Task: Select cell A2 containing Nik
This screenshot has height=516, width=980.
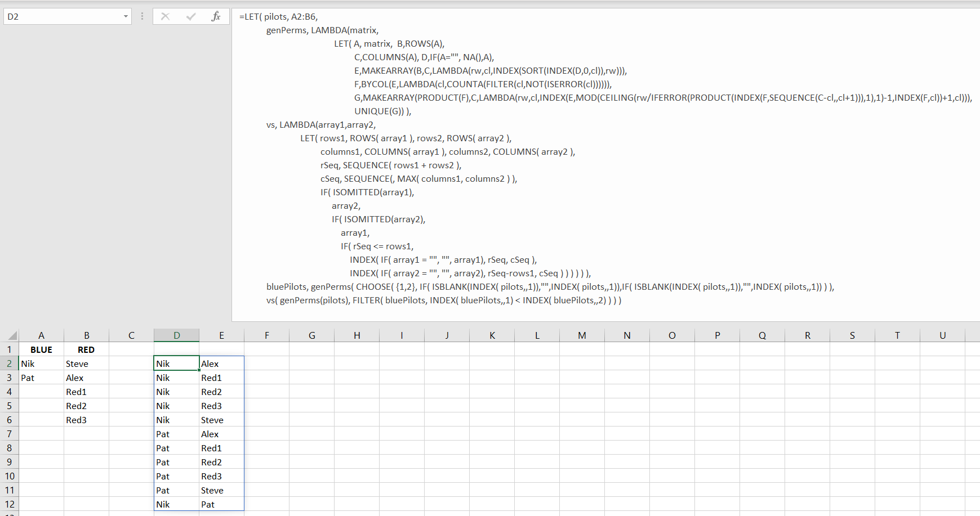Action: [x=41, y=364]
